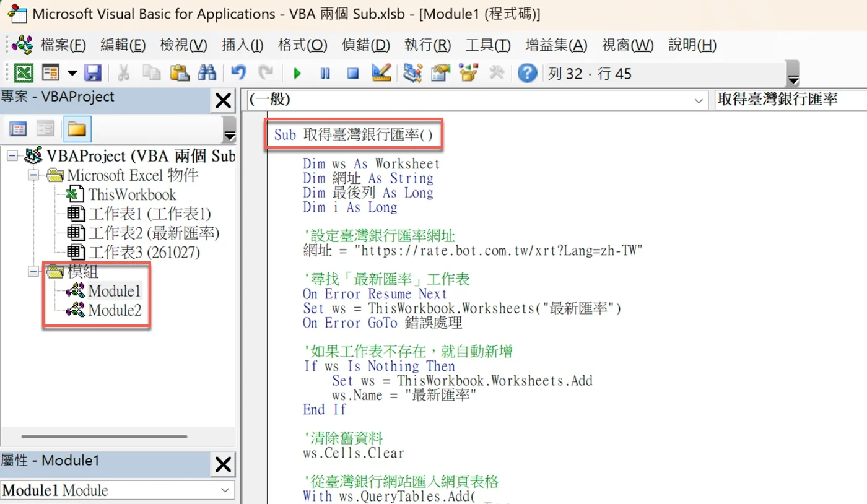Click the Cut scissors icon
The width and height of the screenshot is (867, 504).
[x=123, y=74]
